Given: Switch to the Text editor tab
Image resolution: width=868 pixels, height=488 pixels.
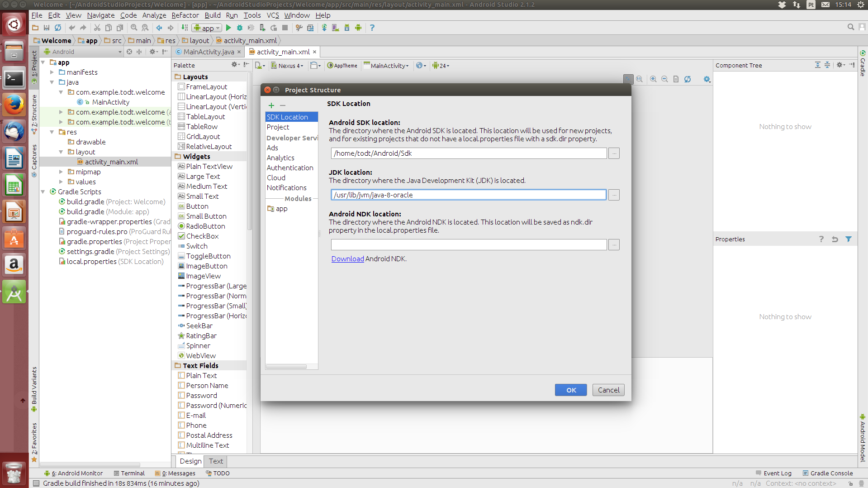Looking at the screenshot, I should point(216,461).
